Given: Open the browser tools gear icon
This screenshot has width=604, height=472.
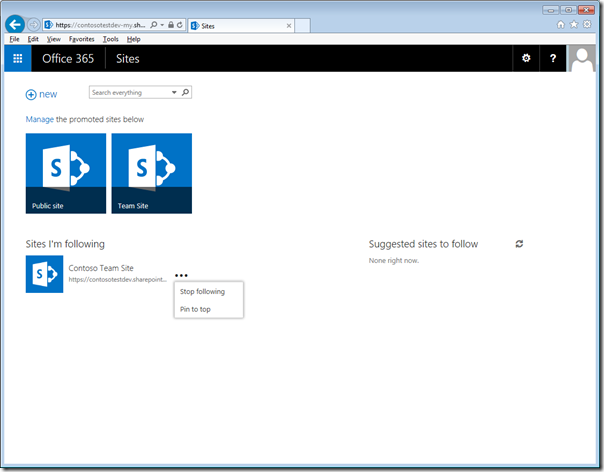Looking at the screenshot, I should coord(587,25).
